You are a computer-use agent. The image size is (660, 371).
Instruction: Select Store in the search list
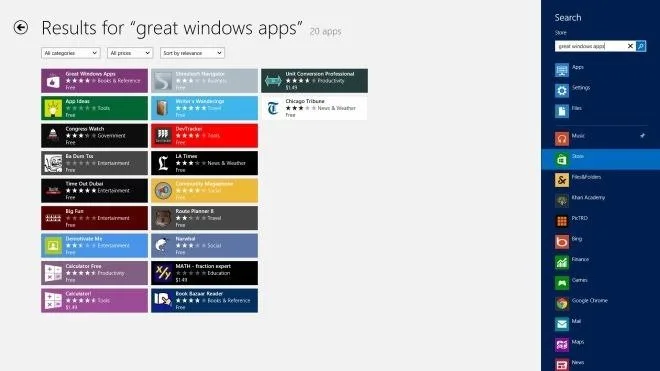pos(601,159)
